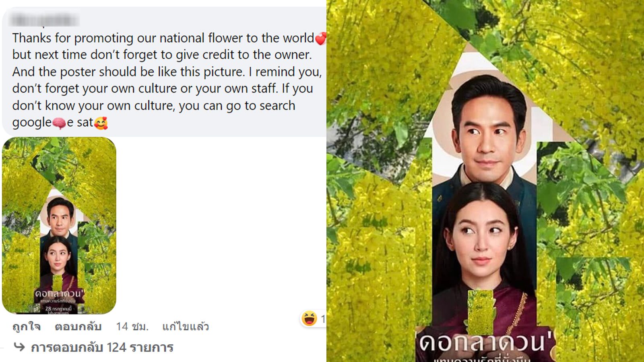Click the smiling face with hearts emoji

click(x=101, y=123)
